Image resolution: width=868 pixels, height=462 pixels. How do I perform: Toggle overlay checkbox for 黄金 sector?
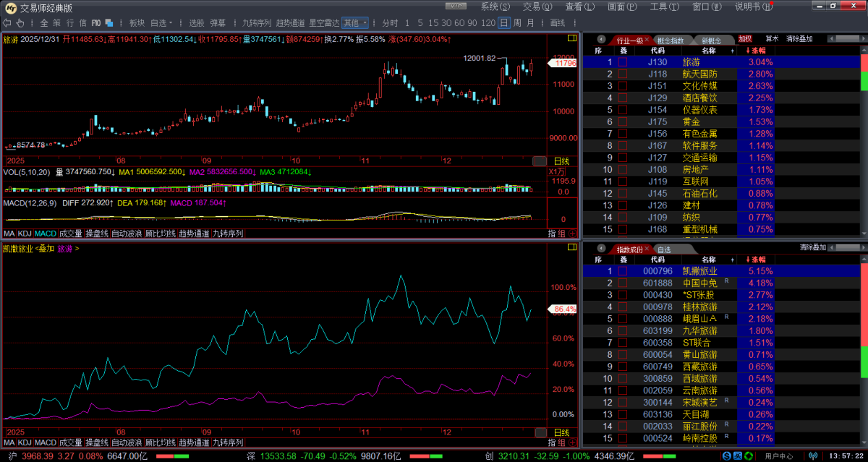click(622, 121)
